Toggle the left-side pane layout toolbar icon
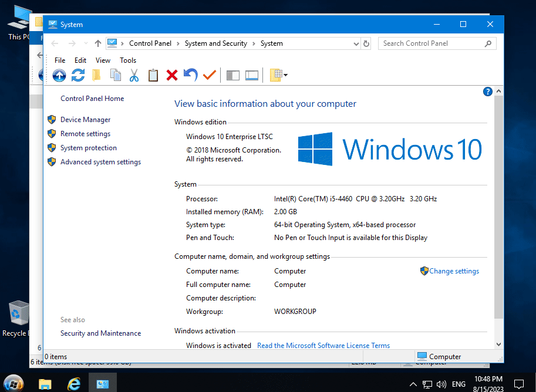 pyautogui.click(x=233, y=75)
